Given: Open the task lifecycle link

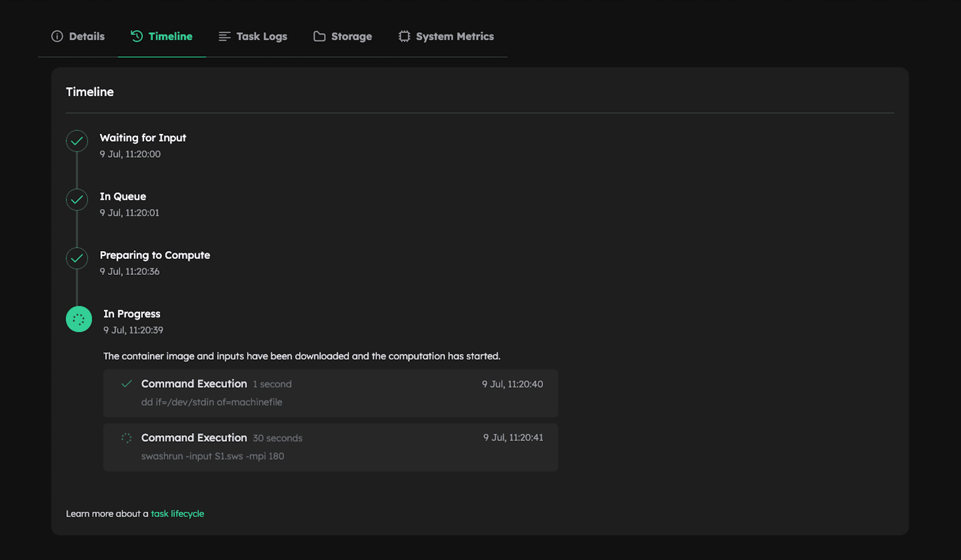Looking at the screenshot, I should click(177, 513).
